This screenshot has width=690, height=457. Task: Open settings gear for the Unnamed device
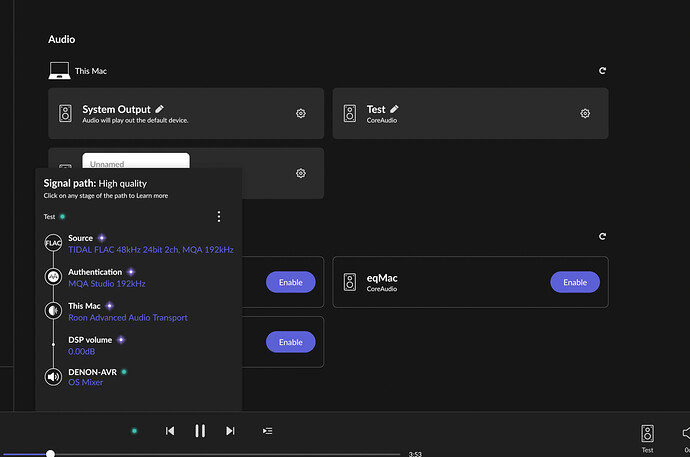[x=301, y=173]
